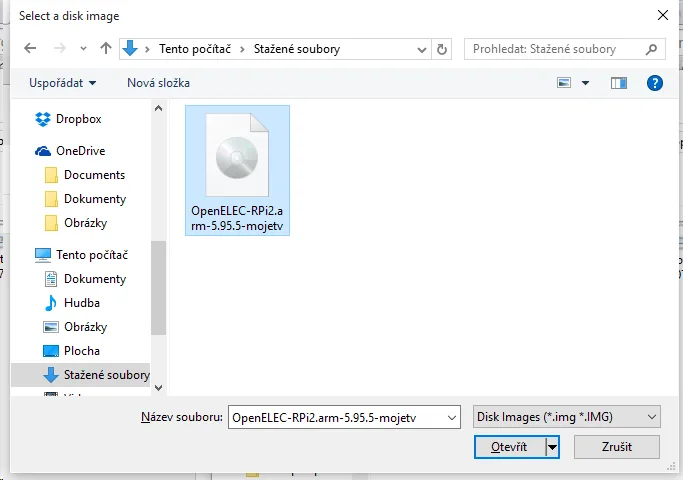The width and height of the screenshot is (683, 480).
Task: Expand the file name combo box dropdown
Action: [452, 418]
